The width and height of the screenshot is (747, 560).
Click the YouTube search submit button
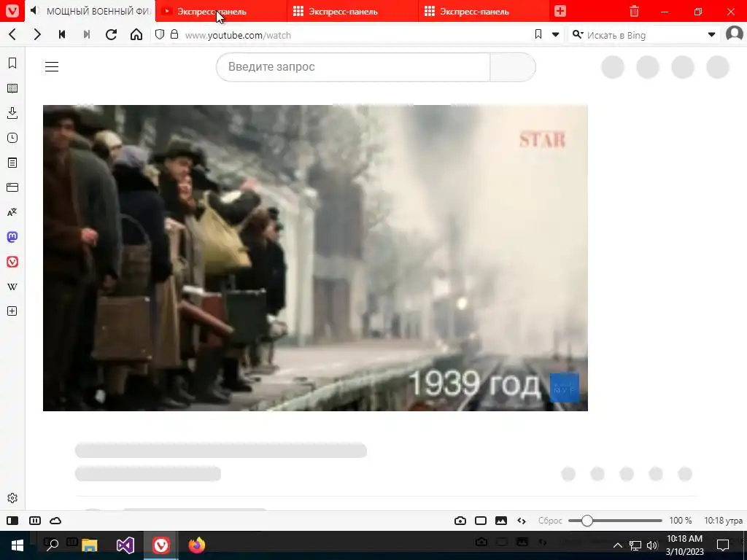coord(513,67)
